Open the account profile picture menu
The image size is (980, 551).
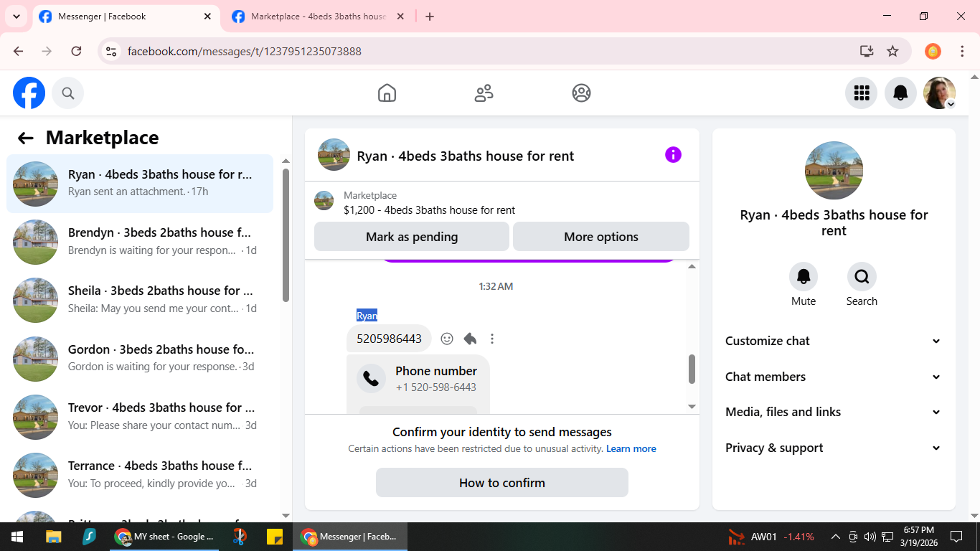939,93
